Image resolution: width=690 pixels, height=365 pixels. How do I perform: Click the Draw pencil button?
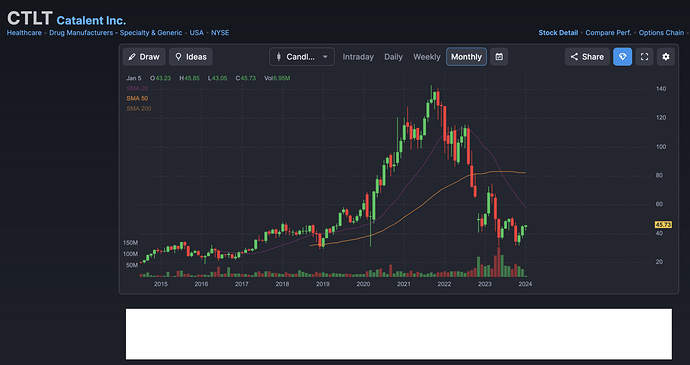point(144,57)
